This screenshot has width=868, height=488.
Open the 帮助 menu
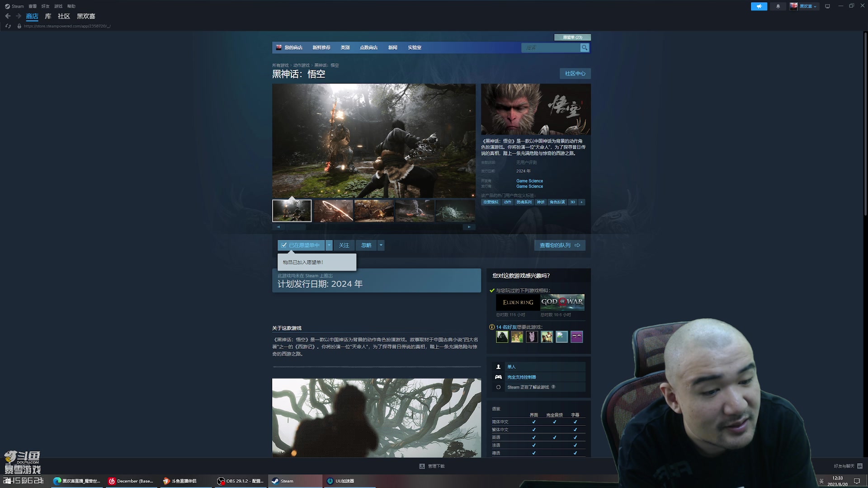pyautogui.click(x=71, y=6)
